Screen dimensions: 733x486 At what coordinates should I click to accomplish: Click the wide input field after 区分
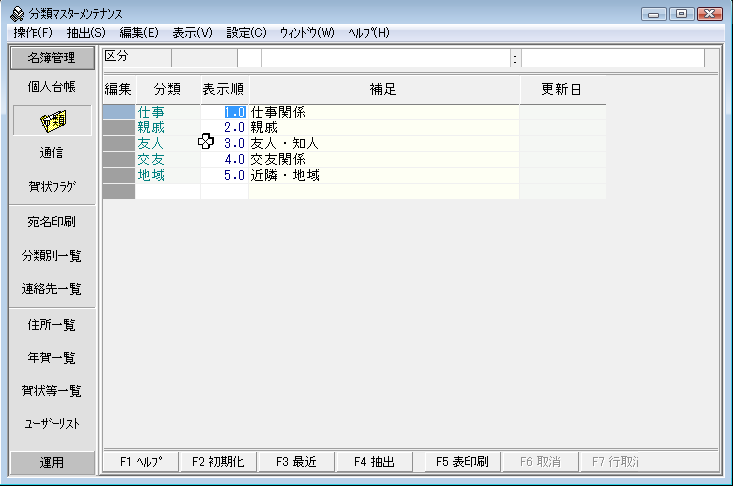pos(386,58)
